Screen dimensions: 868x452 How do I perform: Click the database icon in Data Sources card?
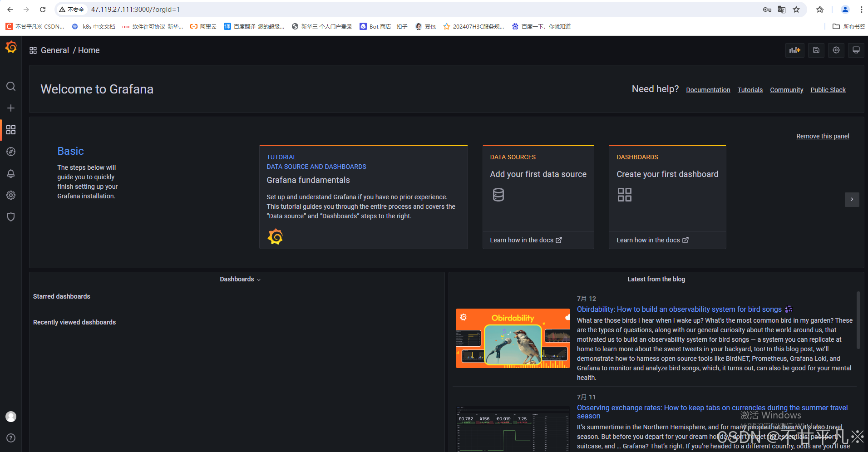point(498,195)
